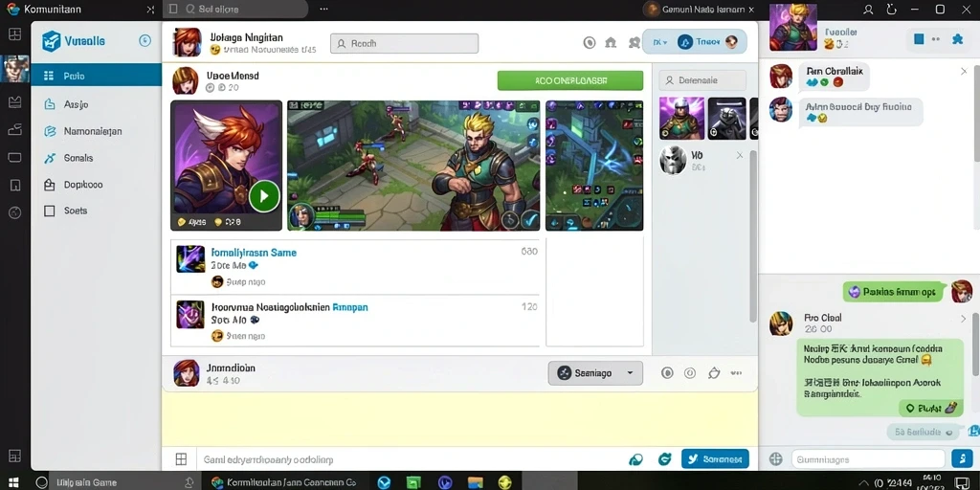Screen dimensions: 980x490
Task: Click the green ACO ONIIFLOASER button
Action: point(570,80)
